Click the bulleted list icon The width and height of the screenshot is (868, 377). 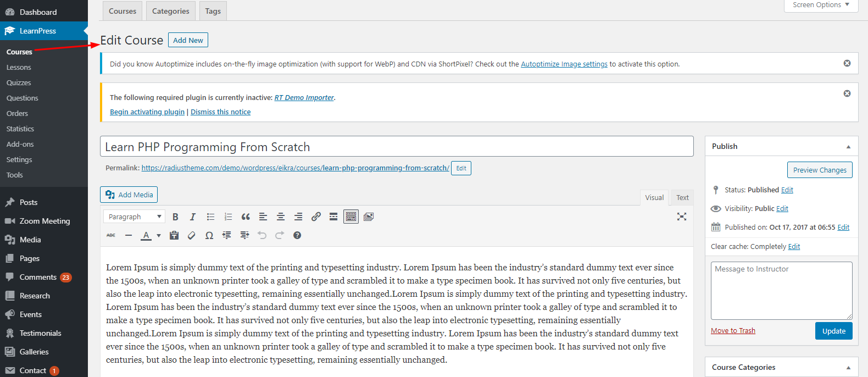coord(210,217)
